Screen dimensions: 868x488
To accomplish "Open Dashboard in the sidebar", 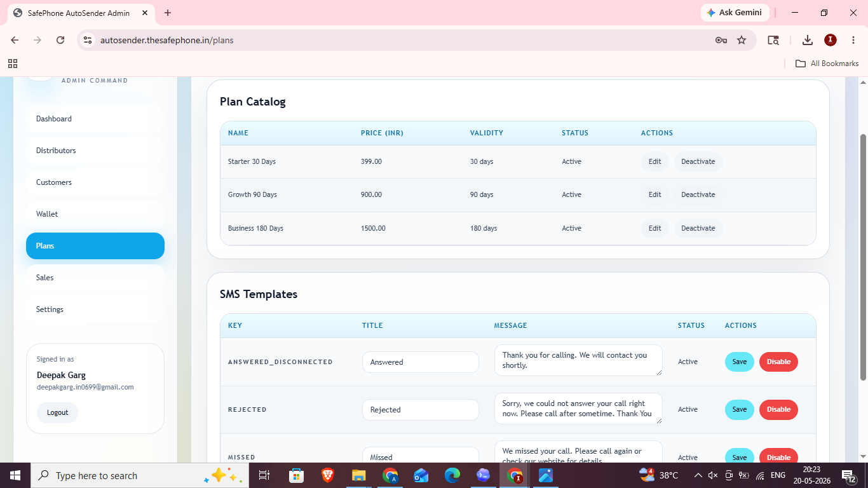I will coord(95,119).
